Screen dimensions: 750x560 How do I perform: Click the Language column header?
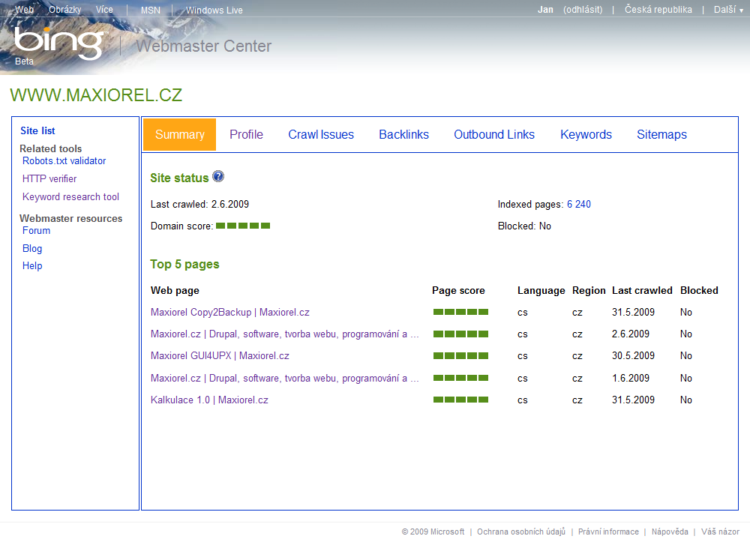pyautogui.click(x=541, y=290)
